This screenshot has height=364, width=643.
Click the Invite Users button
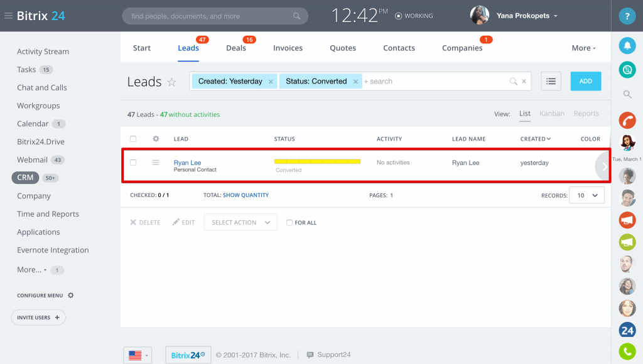(38, 318)
